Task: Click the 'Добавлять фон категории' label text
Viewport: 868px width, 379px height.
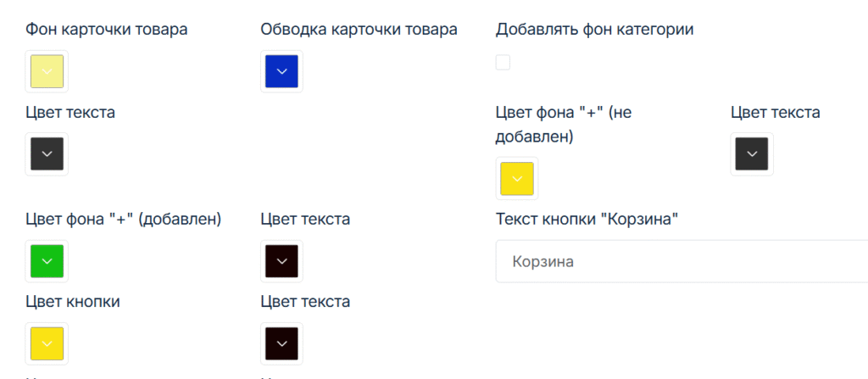Action: tap(594, 30)
